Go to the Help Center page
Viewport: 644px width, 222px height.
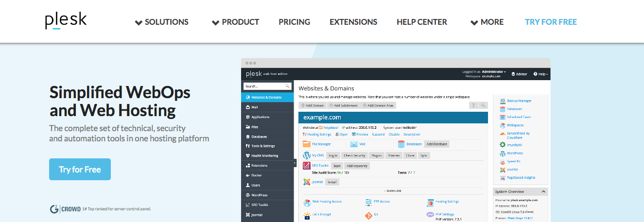coord(422,22)
